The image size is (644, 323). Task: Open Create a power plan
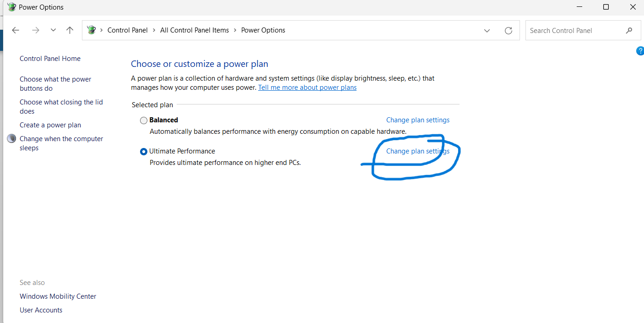tap(50, 125)
